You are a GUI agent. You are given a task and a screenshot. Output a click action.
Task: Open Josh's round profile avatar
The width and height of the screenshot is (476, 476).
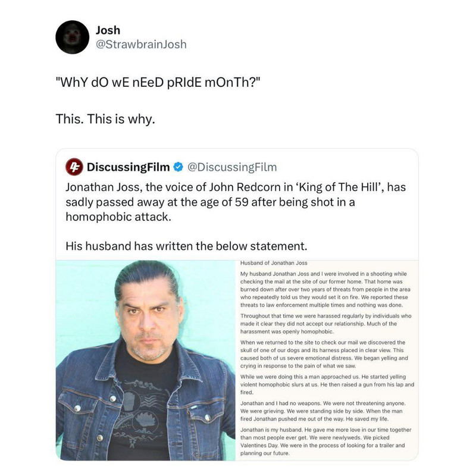click(x=72, y=37)
